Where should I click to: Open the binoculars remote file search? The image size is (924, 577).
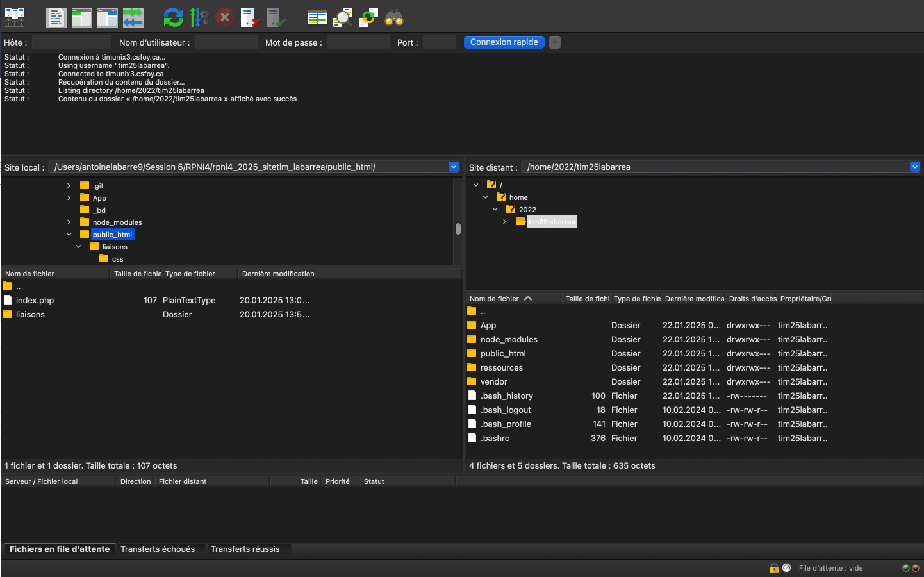pos(393,17)
